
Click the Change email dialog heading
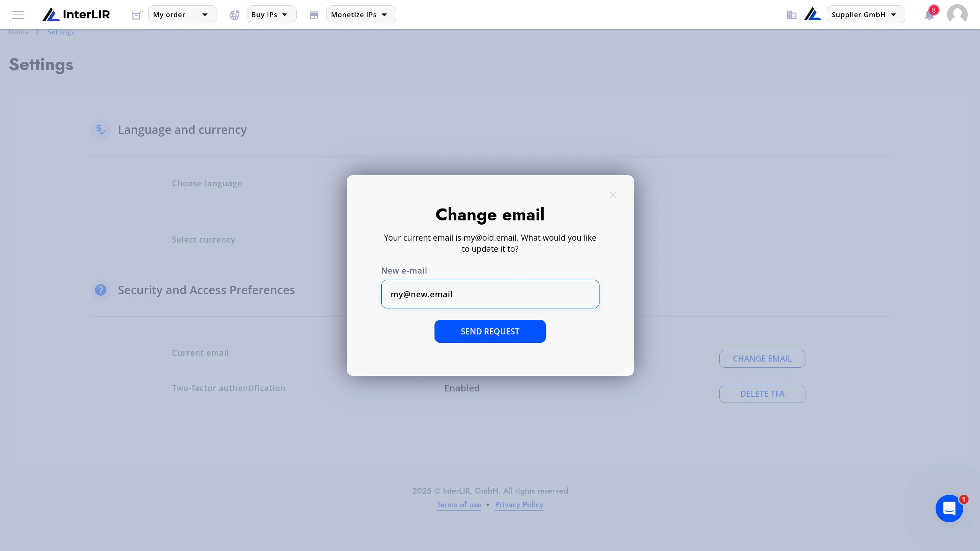point(490,214)
